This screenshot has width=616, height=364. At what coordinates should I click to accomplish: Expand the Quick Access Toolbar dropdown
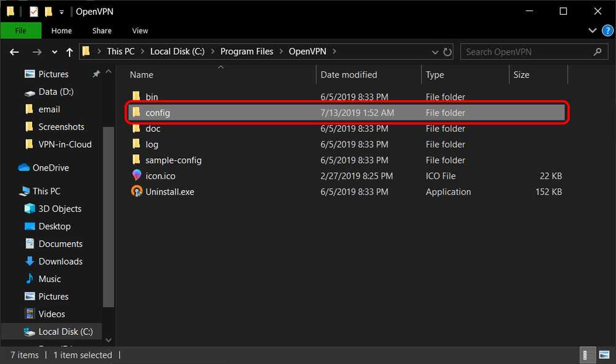[x=62, y=12]
